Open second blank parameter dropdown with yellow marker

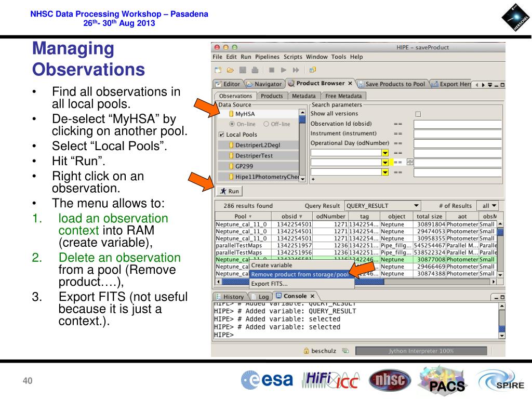coord(385,163)
